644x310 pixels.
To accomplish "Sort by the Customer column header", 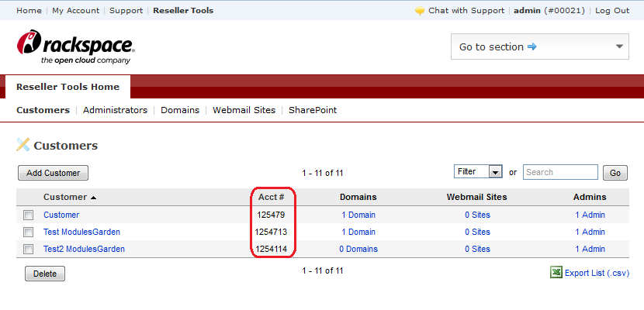I will tap(70, 197).
